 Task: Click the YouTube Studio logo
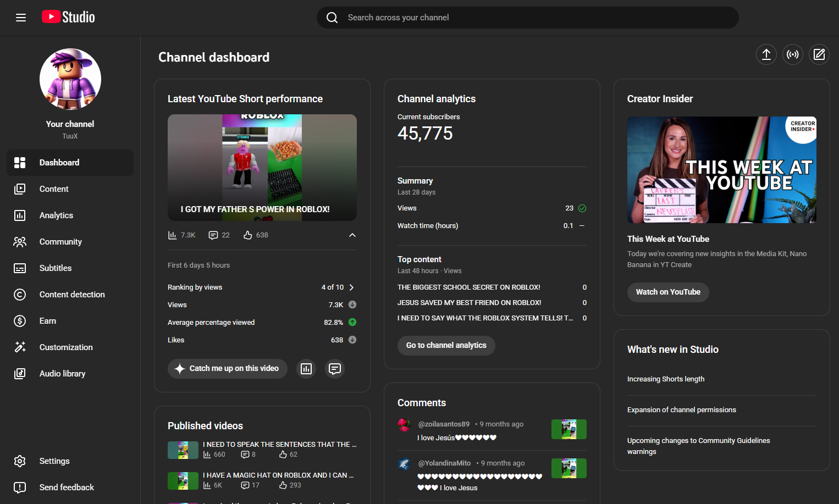tap(69, 17)
